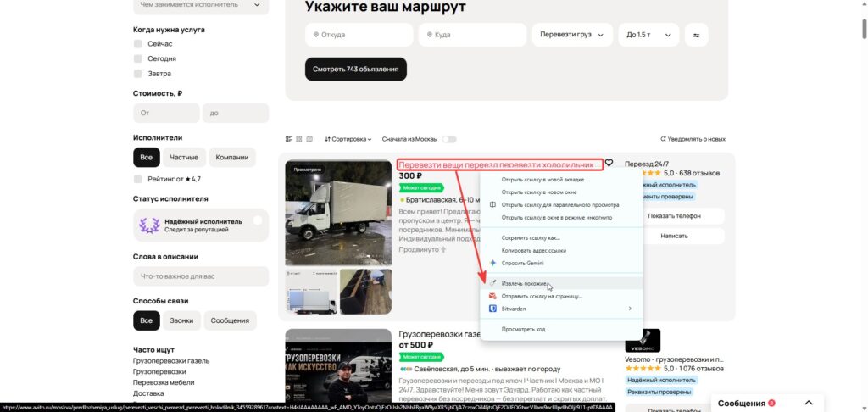This screenshot has width=868, height=412.
Task: Open 'Доставка' frequent search link
Action: tap(148, 393)
